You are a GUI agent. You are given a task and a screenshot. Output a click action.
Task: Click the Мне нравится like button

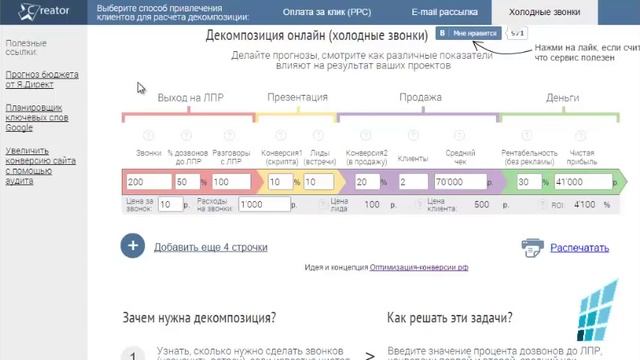point(469,33)
